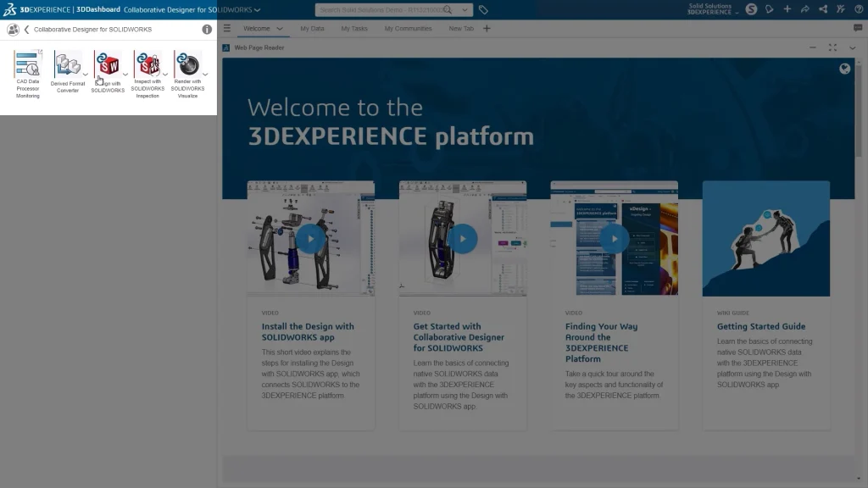Expand Inspect with SOLIDWORKS Inspection arrow
This screenshot has width=868, height=488.
[165, 75]
